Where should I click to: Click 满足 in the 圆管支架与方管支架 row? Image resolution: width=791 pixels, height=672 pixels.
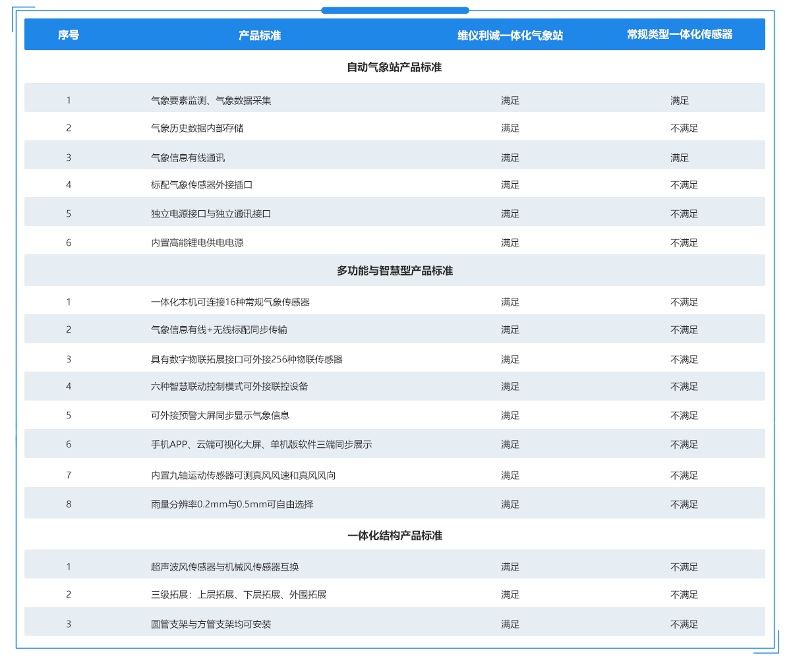pyautogui.click(x=510, y=624)
